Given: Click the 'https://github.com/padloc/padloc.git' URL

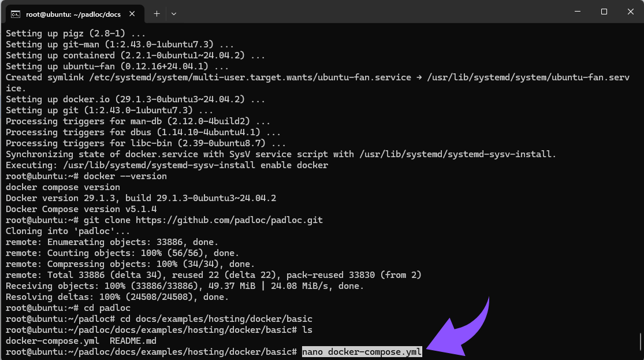Looking at the screenshot, I should 229,220.
